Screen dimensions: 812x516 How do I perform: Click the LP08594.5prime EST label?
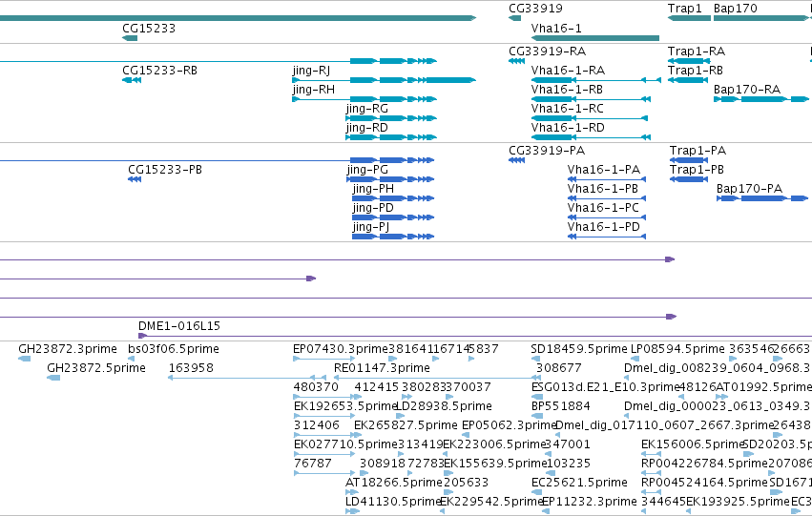tap(677, 349)
